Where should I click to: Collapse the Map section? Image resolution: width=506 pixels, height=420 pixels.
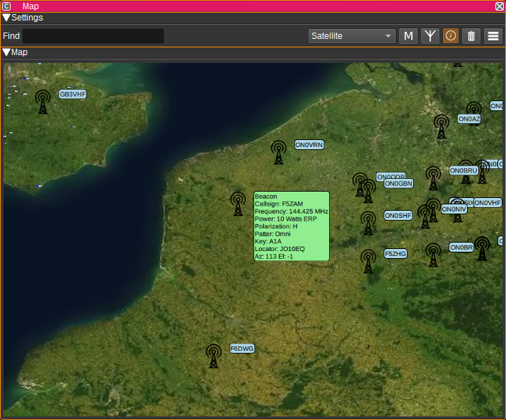click(x=6, y=52)
